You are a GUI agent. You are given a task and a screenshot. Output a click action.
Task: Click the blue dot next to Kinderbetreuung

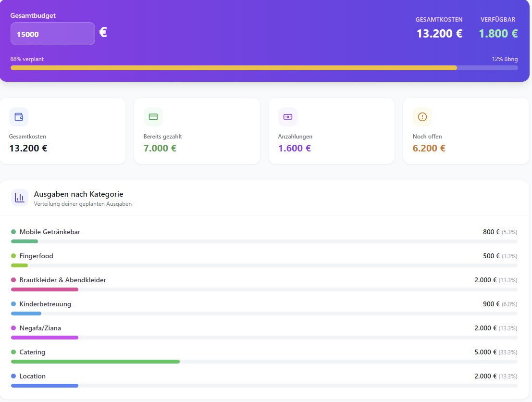pyautogui.click(x=13, y=304)
